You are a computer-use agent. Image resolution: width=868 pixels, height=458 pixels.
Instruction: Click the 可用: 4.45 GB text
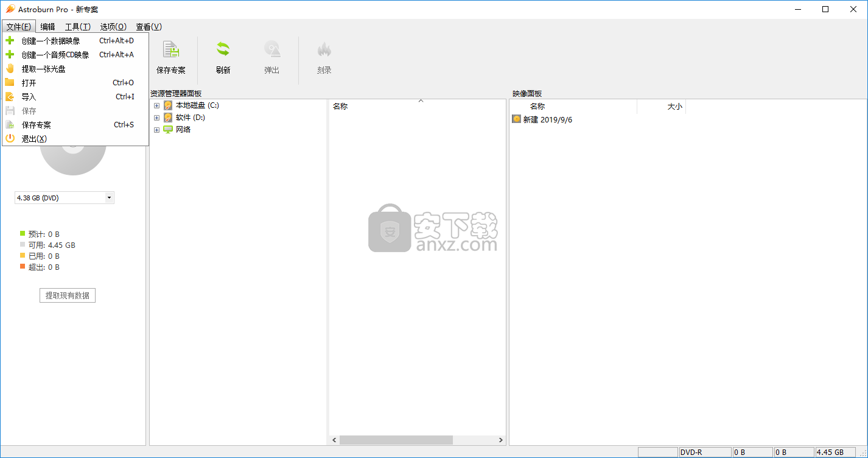[52, 245]
